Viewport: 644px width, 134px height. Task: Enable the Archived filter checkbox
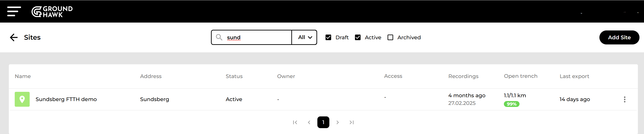tap(390, 37)
